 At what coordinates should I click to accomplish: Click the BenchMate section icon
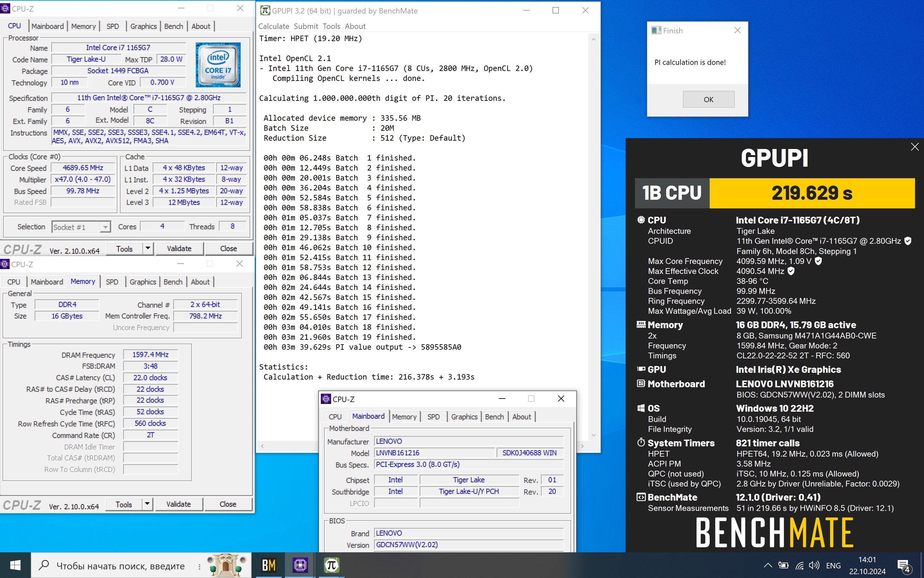point(641,497)
